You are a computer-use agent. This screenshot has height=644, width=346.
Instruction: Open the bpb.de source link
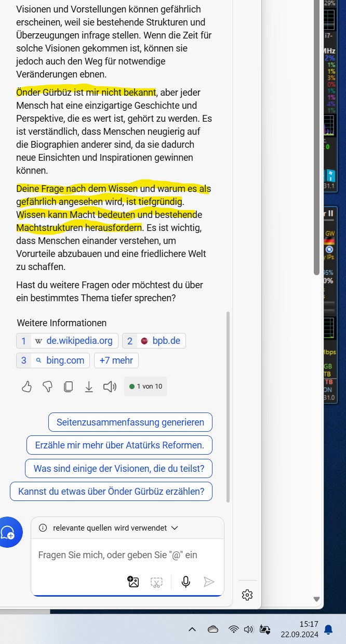pos(154,341)
